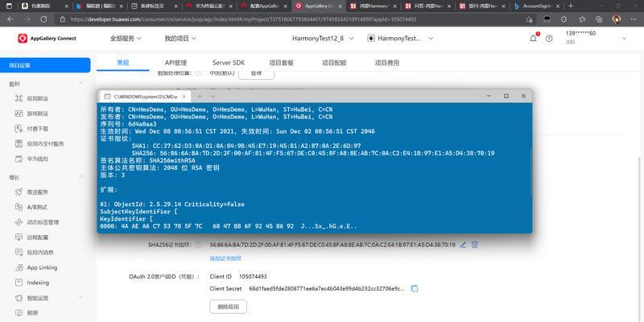The height and width of the screenshot is (322, 644).
Task: Collapse the 盈利 sidebar section
Action: [80, 84]
